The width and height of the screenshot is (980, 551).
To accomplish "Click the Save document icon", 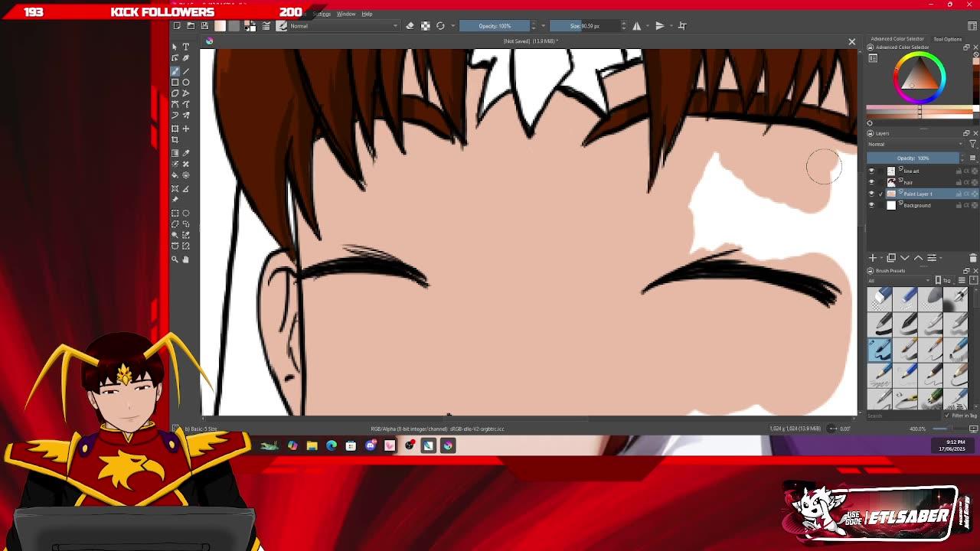I will coord(204,26).
